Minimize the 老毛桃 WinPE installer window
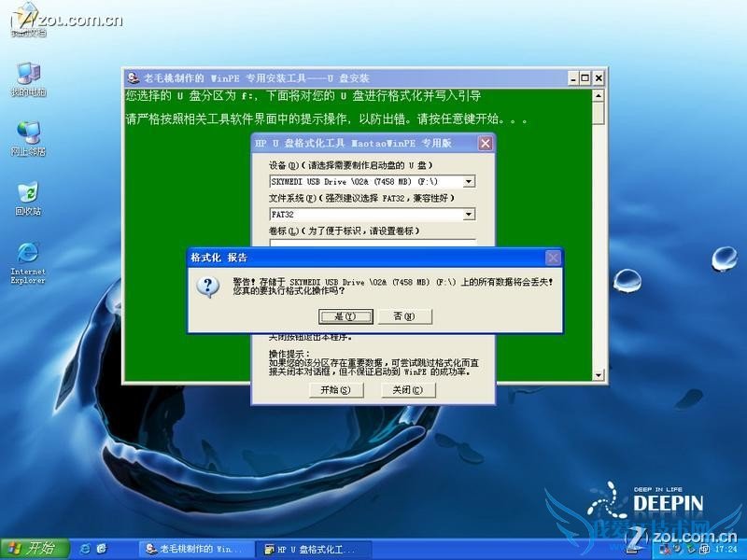Screen dimensions: 747x560 tap(573, 78)
